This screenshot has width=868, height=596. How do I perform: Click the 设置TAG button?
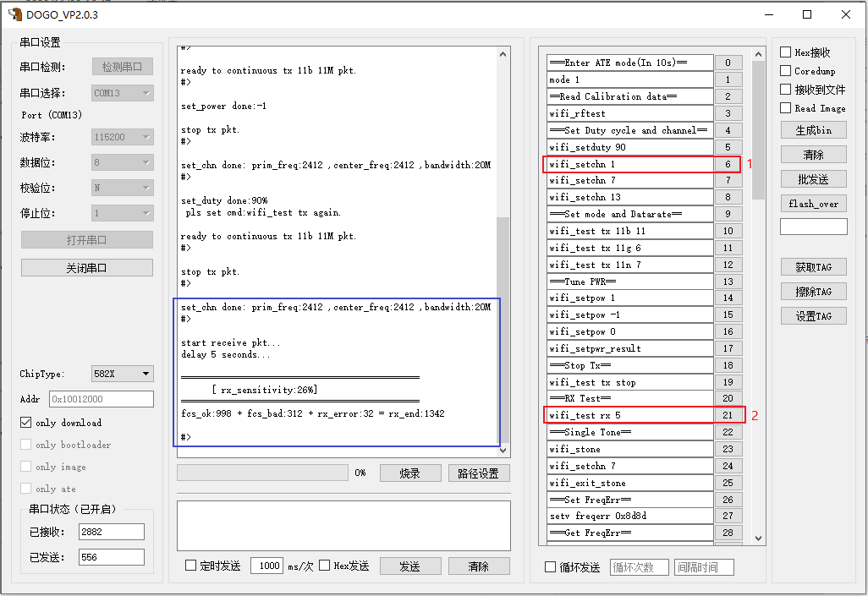(814, 316)
